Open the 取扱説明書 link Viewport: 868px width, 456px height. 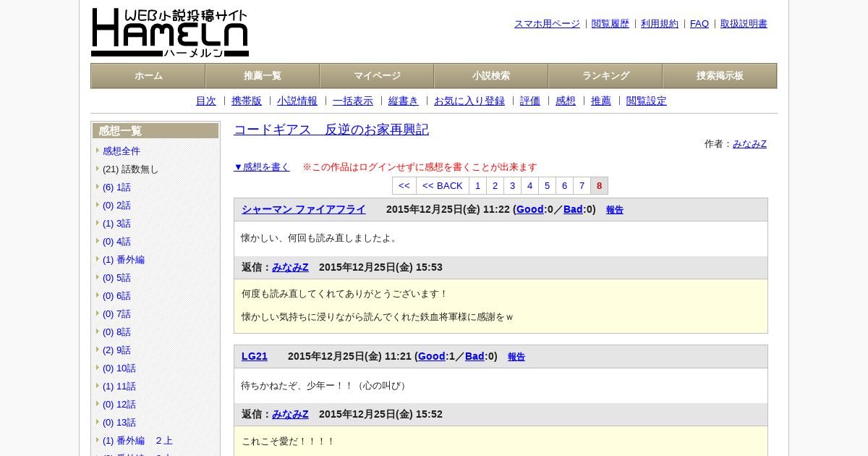pyautogui.click(x=744, y=24)
